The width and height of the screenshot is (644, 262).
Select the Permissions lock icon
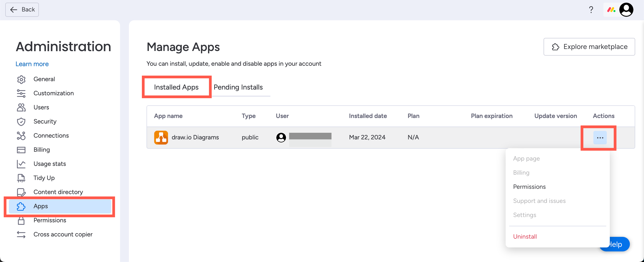tap(21, 221)
